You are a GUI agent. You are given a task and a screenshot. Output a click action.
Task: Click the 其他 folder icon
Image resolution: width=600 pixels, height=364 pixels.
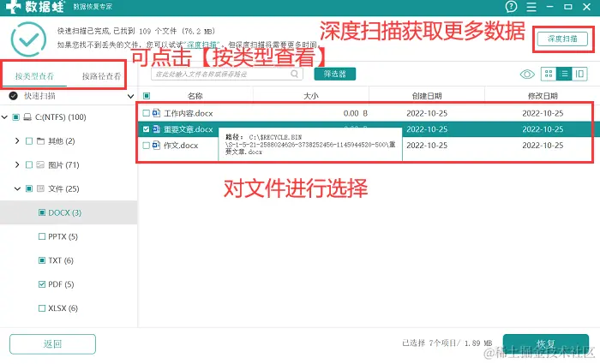tap(40, 141)
